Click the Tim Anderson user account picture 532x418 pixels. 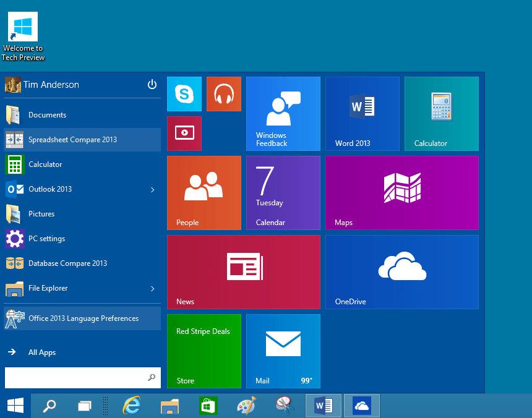point(13,85)
